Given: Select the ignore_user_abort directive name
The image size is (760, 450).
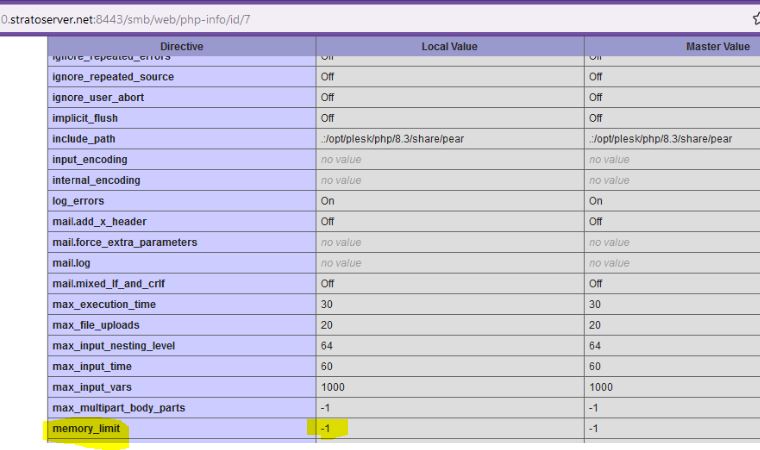Looking at the screenshot, I should point(98,98).
